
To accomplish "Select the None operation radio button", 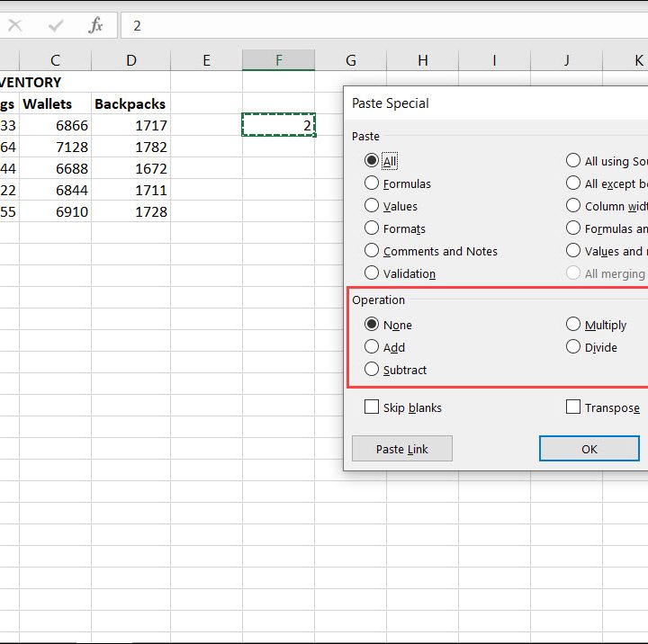I will tap(372, 325).
